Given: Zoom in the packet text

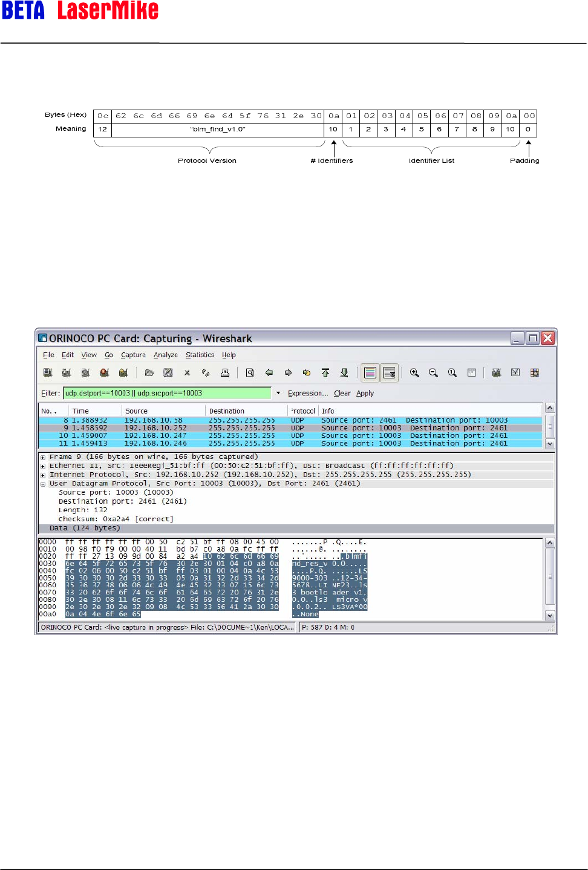Looking at the screenshot, I should click(x=414, y=373).
